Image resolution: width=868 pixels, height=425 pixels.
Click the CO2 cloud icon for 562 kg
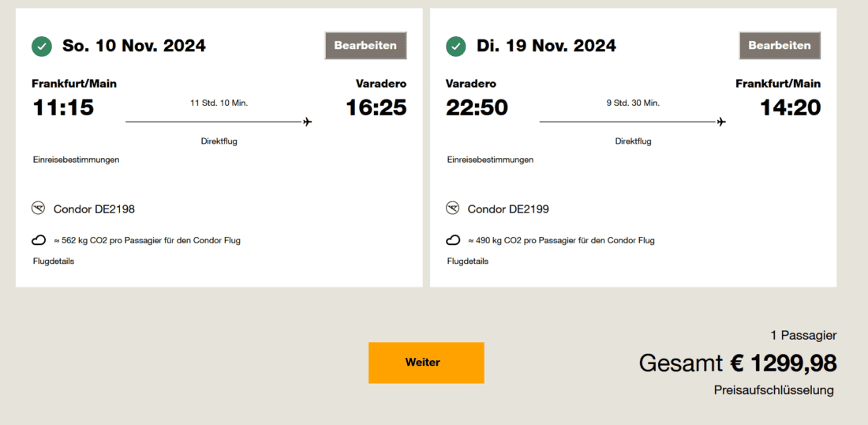39,240
